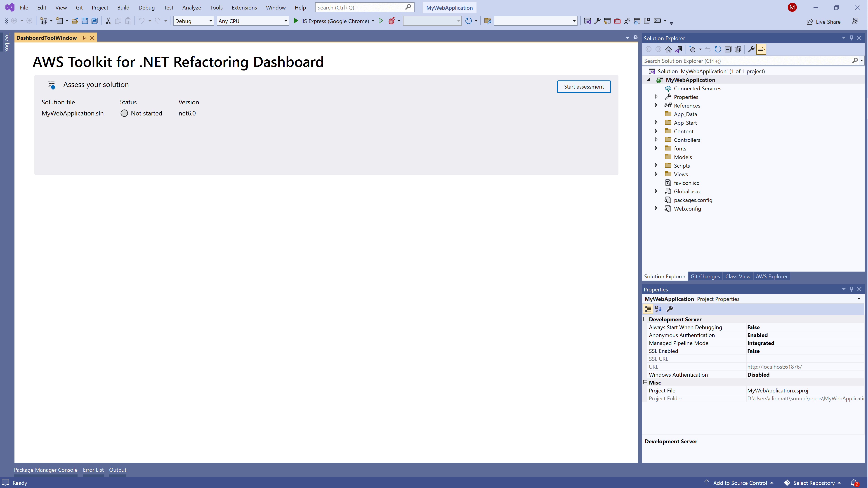Viewport: 868px width, 488px height.
Task: Click the Hot Reload flame icon
Action: coord(391,21)
